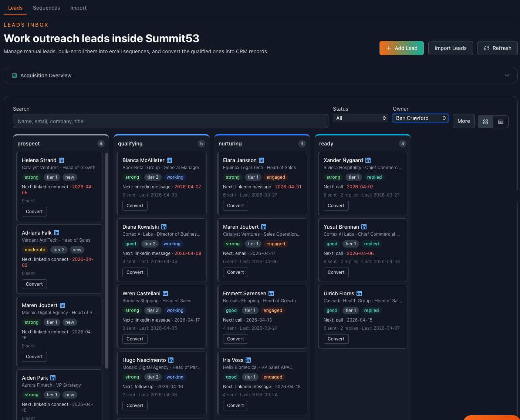Open Elara Jansson's LinkedIn icon

pos(261,160)
